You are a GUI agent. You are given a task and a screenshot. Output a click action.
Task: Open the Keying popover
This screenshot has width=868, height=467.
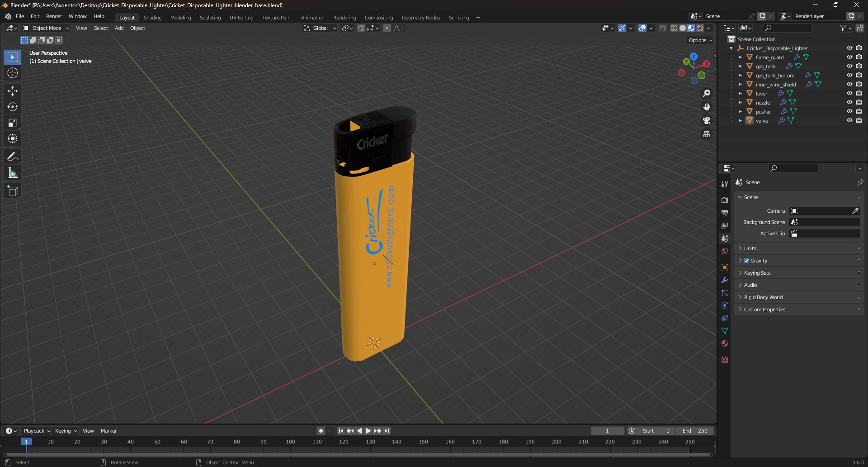click(x=66, y=431)
